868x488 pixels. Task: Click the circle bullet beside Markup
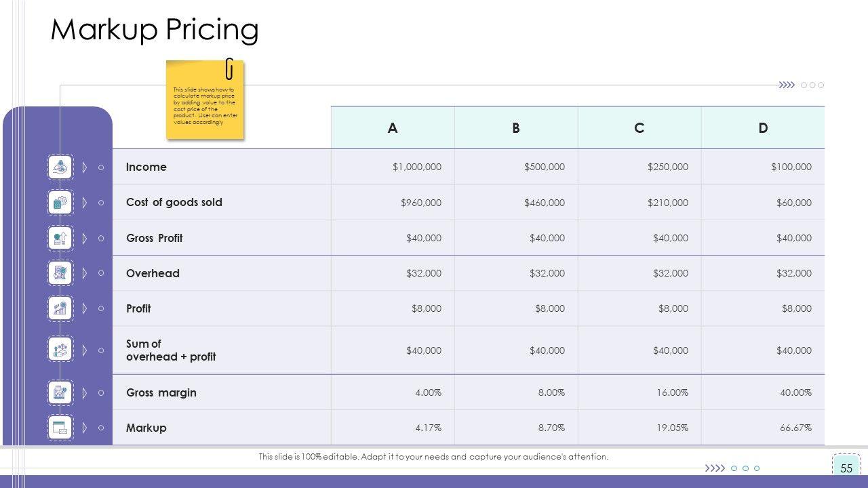pos(101,428)
